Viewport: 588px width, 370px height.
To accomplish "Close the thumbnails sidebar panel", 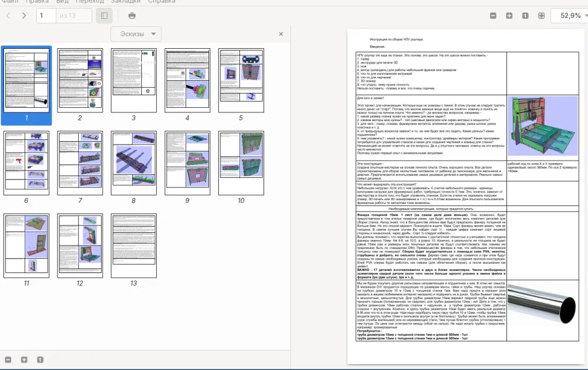I will 281,34.
